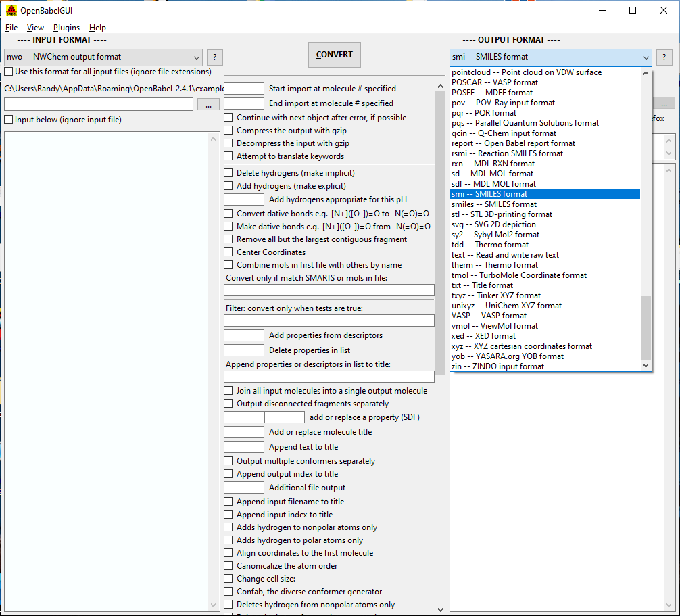Check 'Canonicalize the atom order'
The image size is (680, 616).
pyautogui.click(x=228, y=566)
